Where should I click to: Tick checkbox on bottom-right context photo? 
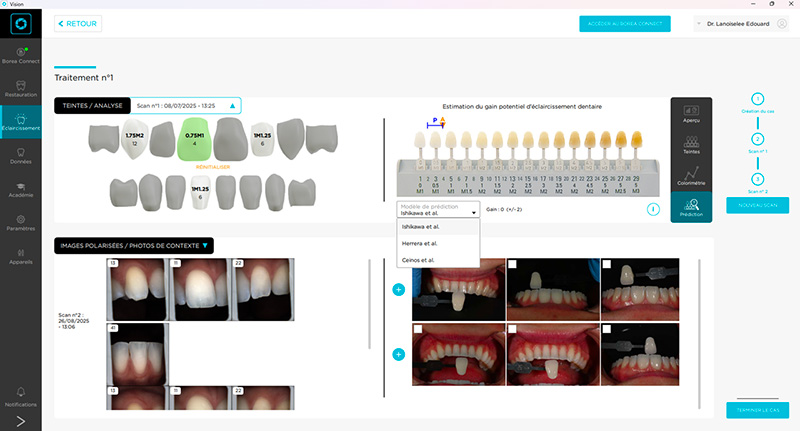(607, 329)
